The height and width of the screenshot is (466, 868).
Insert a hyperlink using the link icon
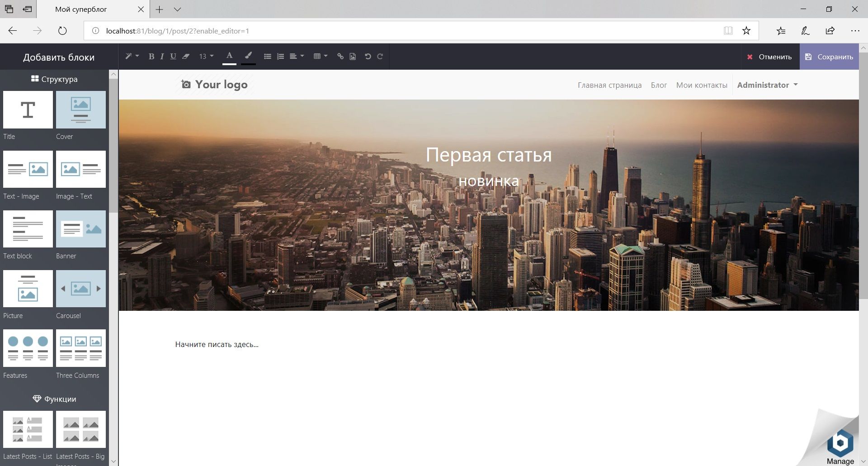tap(340, 56)
